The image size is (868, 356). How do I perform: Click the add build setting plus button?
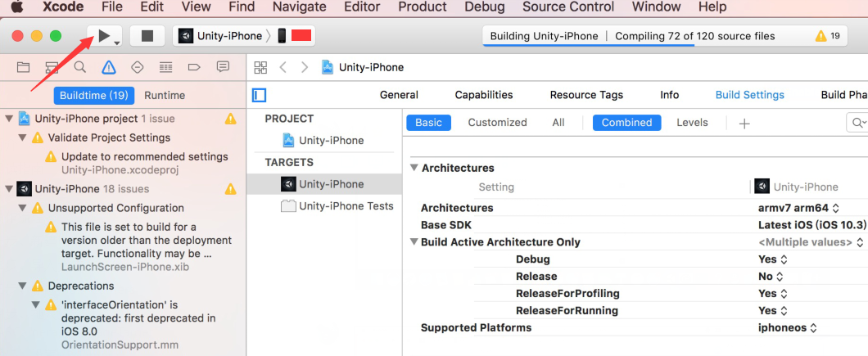tap(744, 124)
